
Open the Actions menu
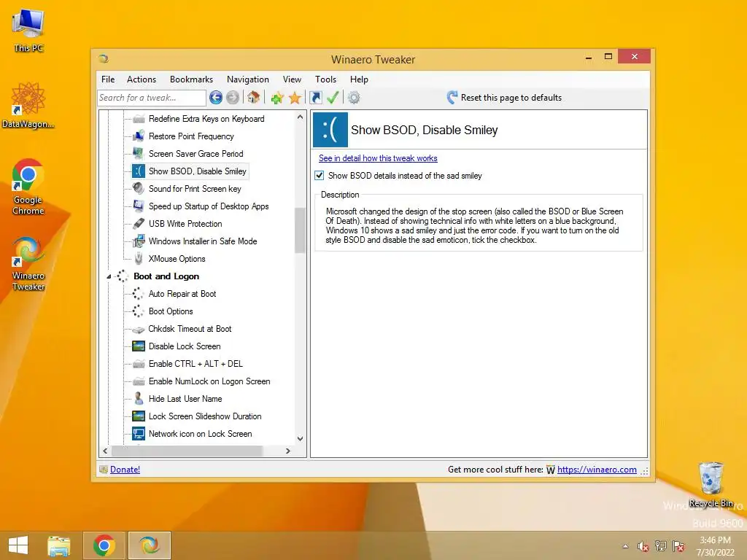142,79
